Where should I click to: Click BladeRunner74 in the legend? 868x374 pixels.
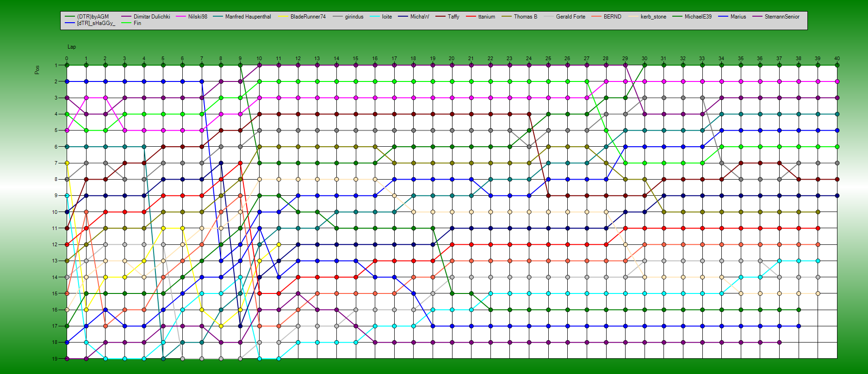coord(308,17)
